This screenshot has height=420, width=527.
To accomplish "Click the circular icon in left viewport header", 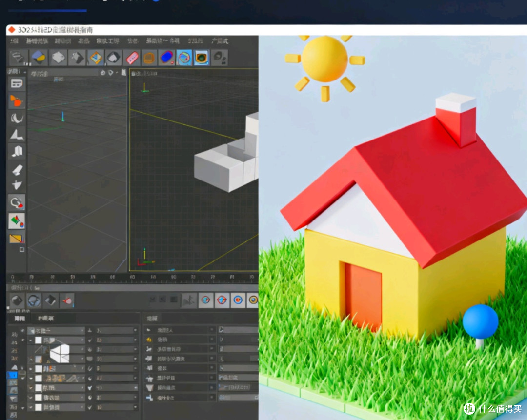I will [103, 73].
